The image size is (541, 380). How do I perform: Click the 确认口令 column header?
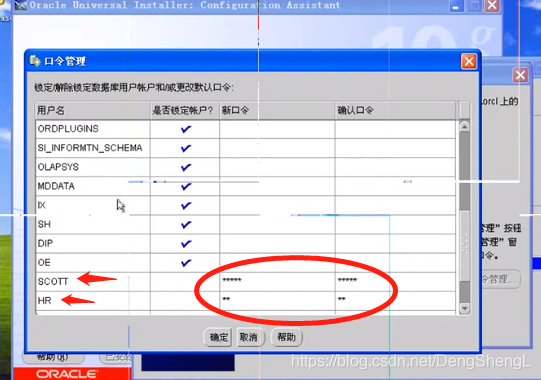(x=395, y=110)
